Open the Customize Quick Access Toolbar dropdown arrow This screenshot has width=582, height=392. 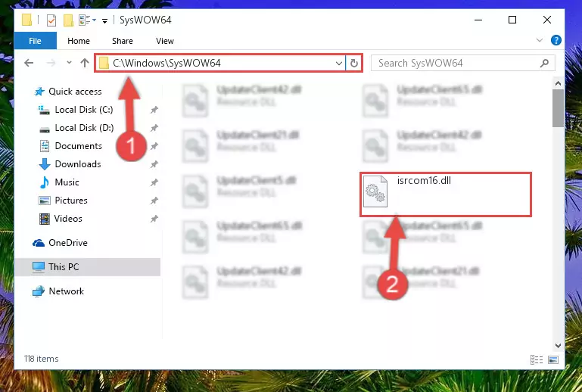click(x=104, y=20)
